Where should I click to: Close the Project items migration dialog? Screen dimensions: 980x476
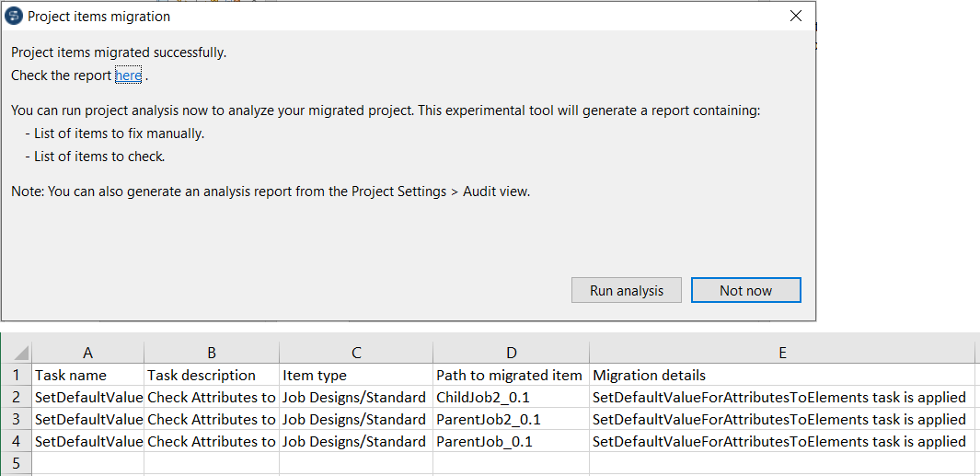point(795,17)
